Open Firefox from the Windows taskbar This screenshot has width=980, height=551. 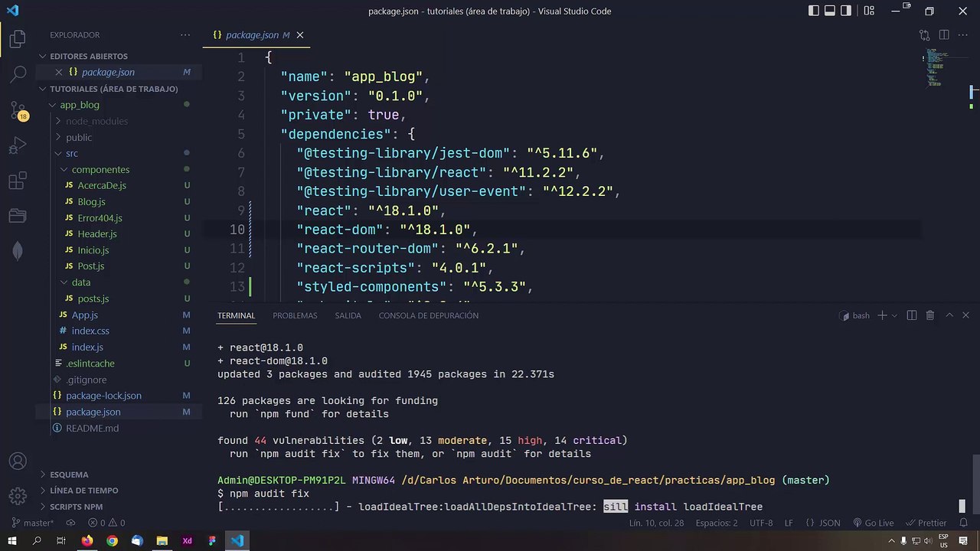(87, 540)
